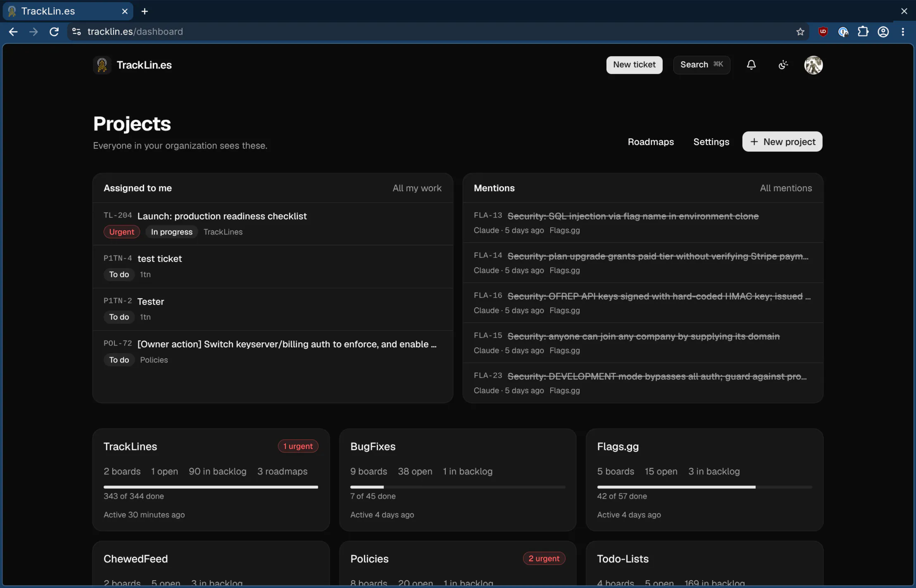Open the Search box

(702, 65)
